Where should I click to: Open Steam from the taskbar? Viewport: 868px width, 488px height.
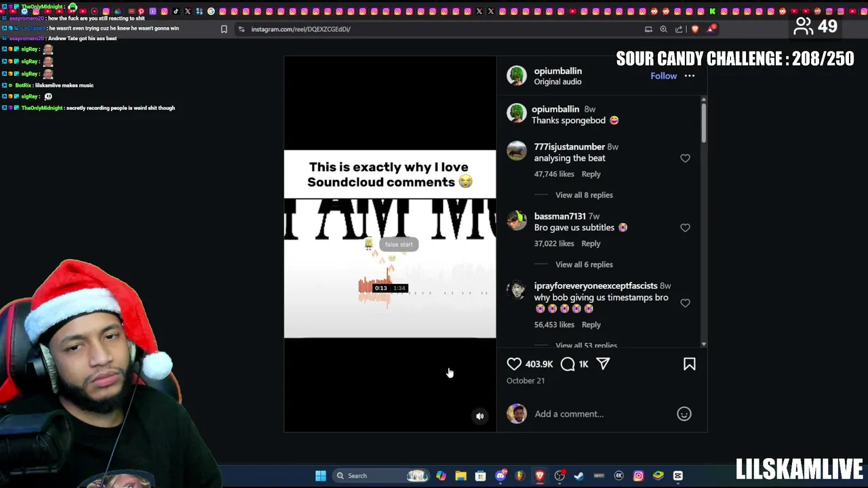579,476
